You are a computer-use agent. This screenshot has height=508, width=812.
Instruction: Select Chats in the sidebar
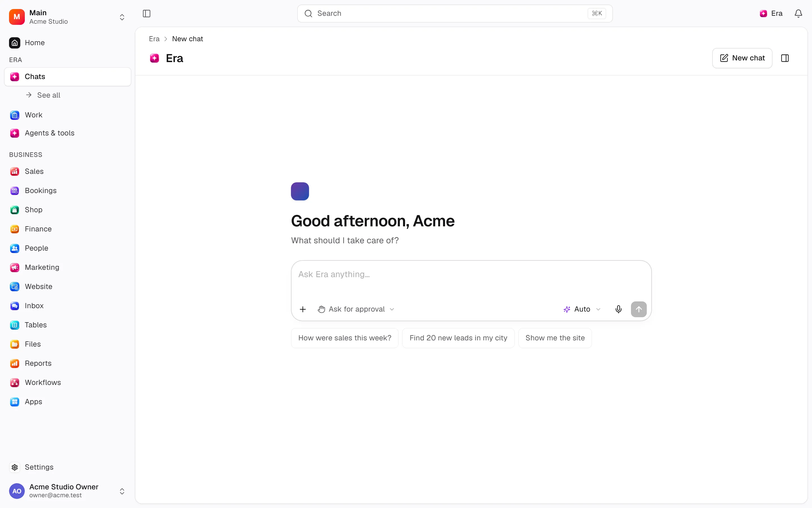[x=68, y=76]
